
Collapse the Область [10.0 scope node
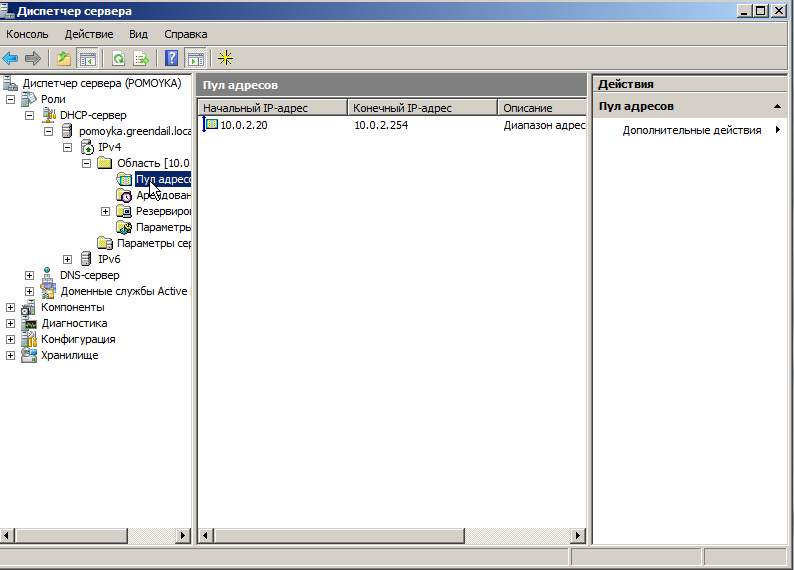click(87, 164)
